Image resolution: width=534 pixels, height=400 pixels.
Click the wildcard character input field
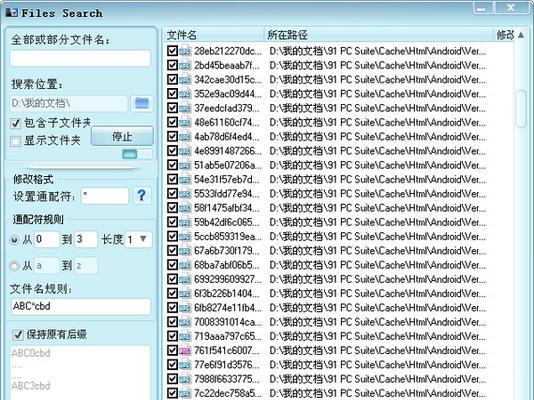pyautogui.click(x=105, y=196)
